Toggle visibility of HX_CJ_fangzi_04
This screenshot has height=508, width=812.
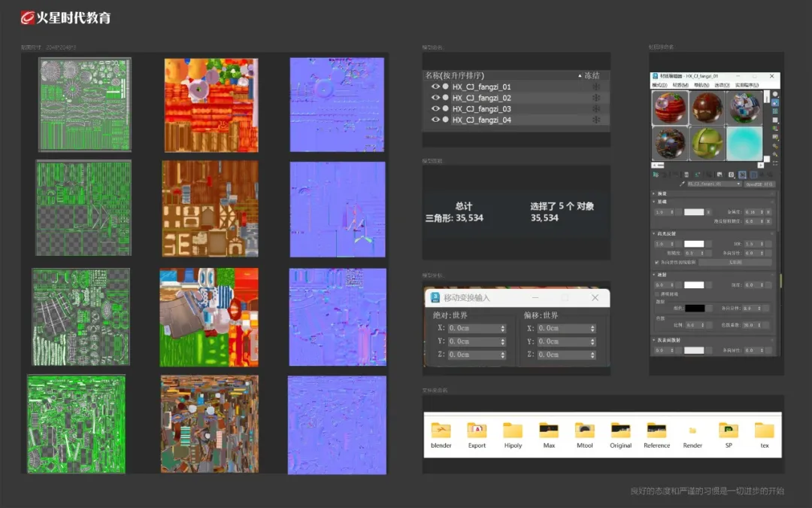tap(435, 120)
